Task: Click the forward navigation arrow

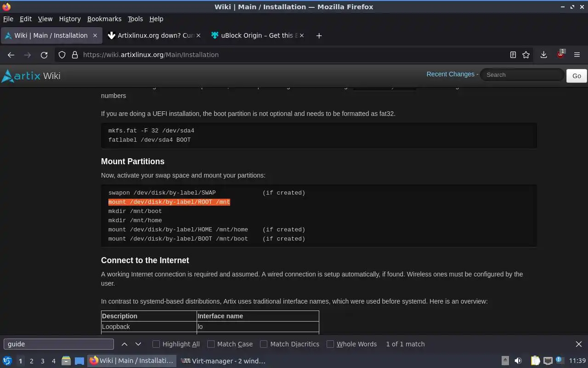Action: [x=28, y=55]
